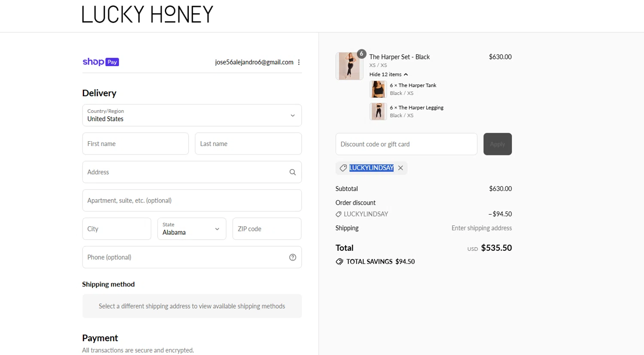Click 'The Harper Set - Black' title
Viewport: 644px width, 355px height.
click(x=399, y=57)
